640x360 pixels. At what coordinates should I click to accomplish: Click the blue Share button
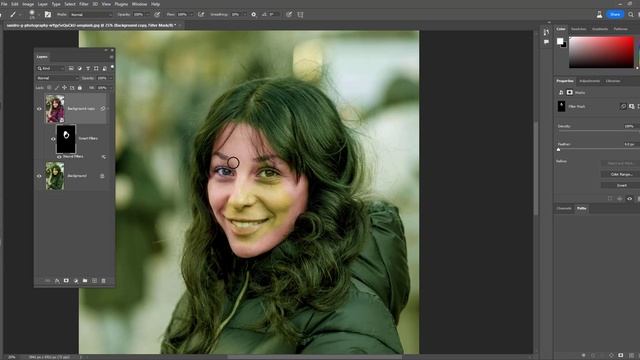pyautogui.click(x=615, y=14)
